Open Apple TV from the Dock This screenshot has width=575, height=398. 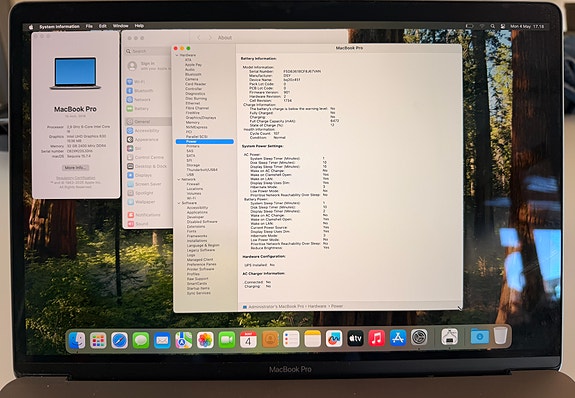point(355,338)
